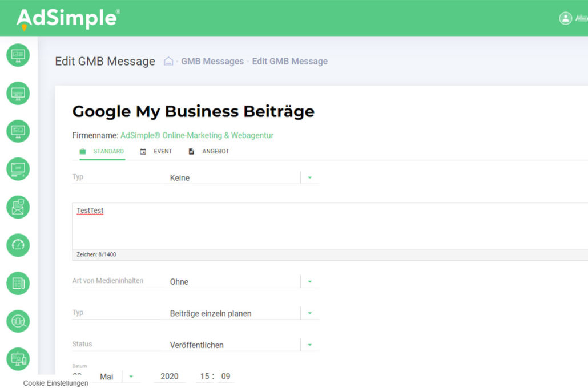
Task: Expand the Status dropdown showing Veröffentlichen
Action: coord(309,345)
